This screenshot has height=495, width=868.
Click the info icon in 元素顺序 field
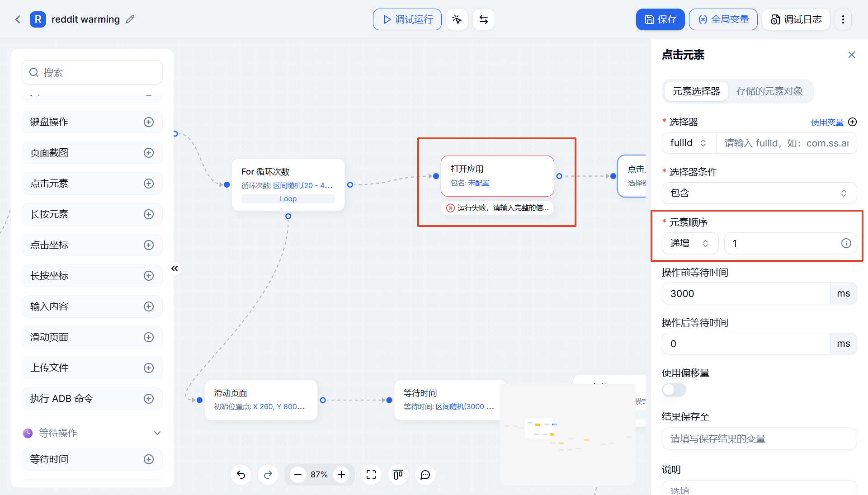pos(846,244)
